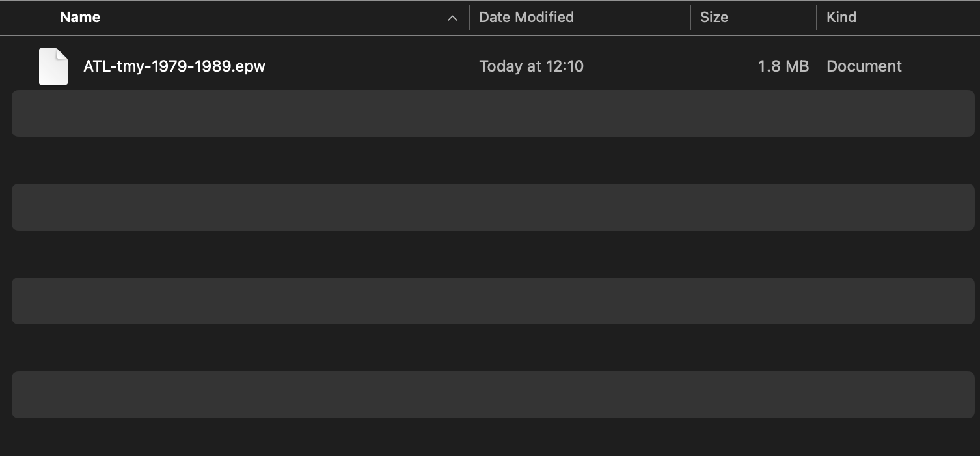Toggle the ascending sort chevron arrow
Viewport: 980px width, 456px height.
(x=452, y=18)
